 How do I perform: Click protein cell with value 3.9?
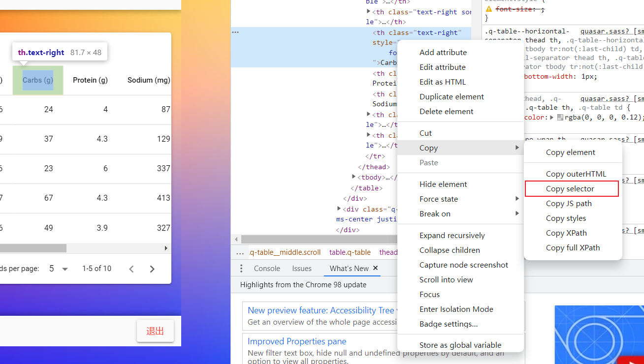102,228
